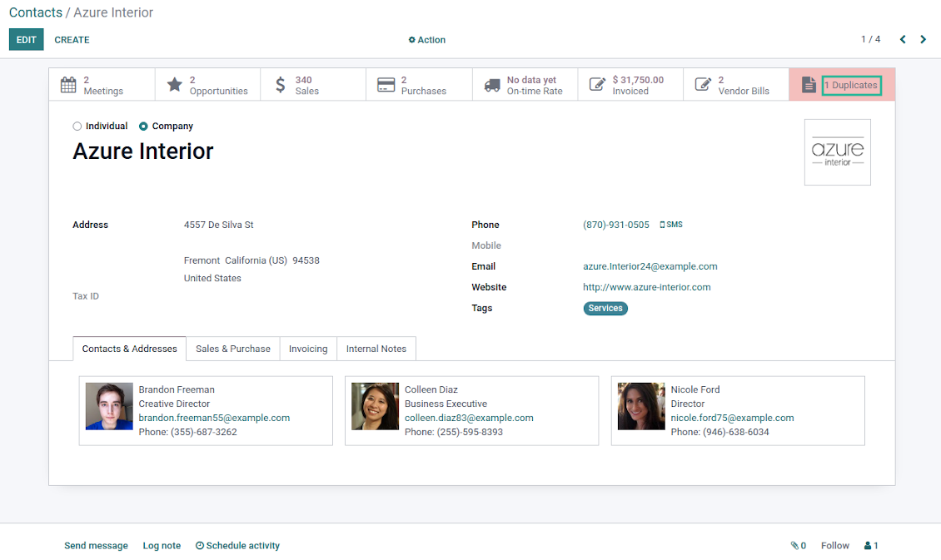Select the Company radio button
Image resolution: width=941 pixels, height=560 pixels.
click(143, 126)
